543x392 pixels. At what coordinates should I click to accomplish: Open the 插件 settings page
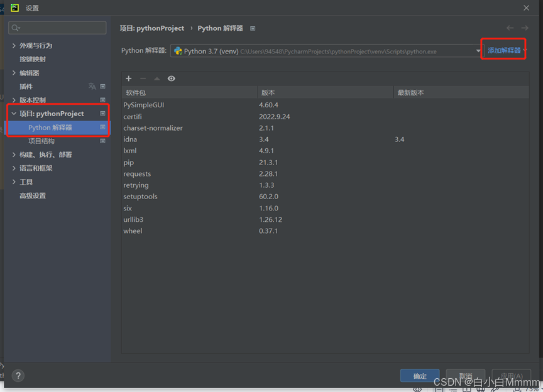pos(26,87)
